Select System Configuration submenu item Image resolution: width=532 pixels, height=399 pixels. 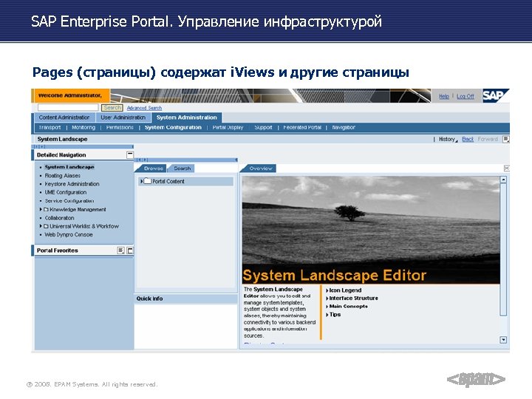click(173, 128)
